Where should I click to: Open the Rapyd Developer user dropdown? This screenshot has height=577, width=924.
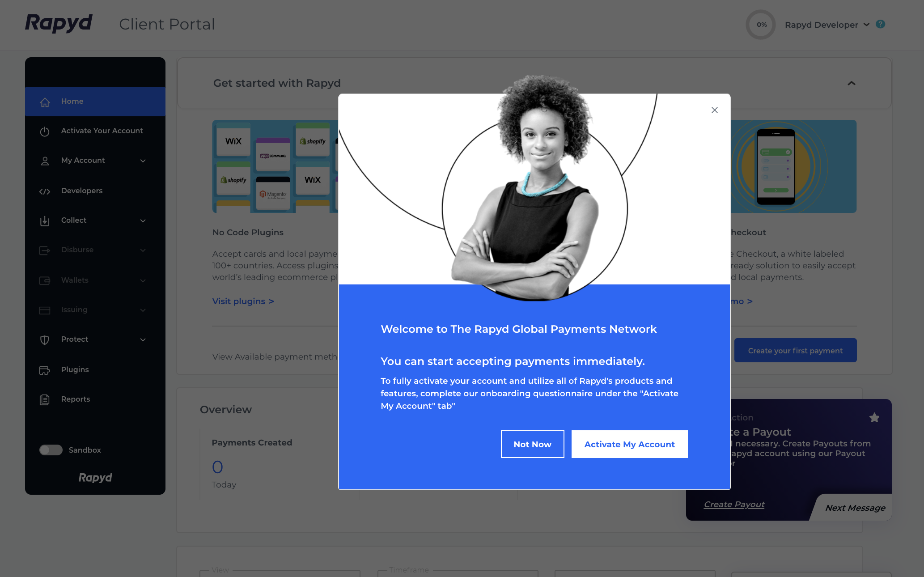click(827, 25)
